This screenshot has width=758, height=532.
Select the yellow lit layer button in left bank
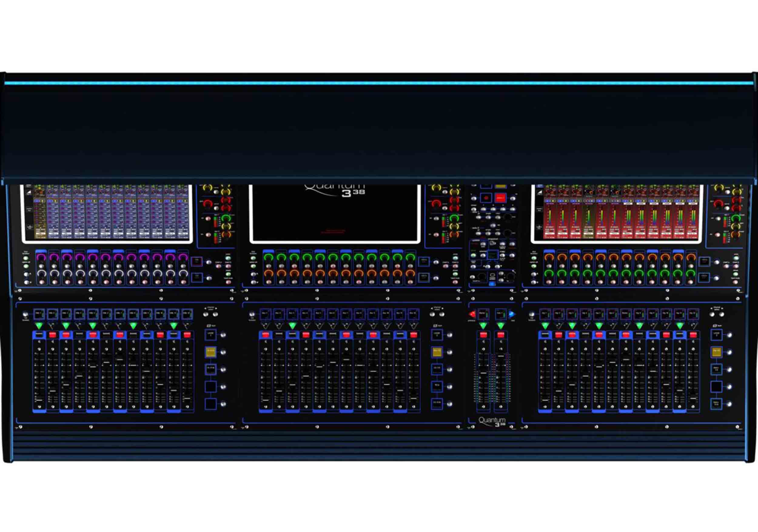point(211,352)
